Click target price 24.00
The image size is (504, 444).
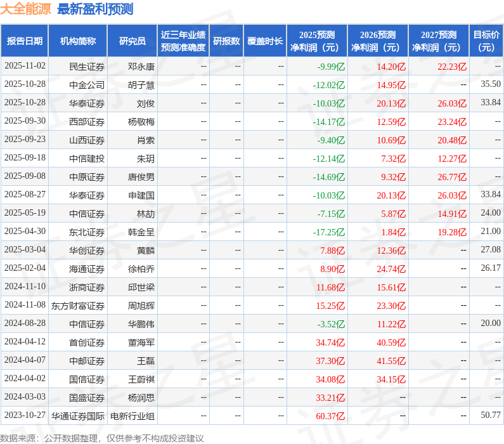491,213
